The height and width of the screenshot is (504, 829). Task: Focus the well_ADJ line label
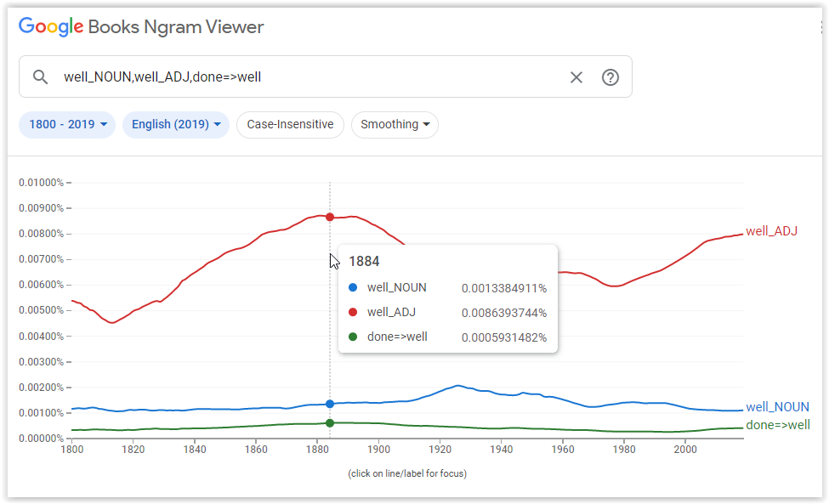click(771, 231)
